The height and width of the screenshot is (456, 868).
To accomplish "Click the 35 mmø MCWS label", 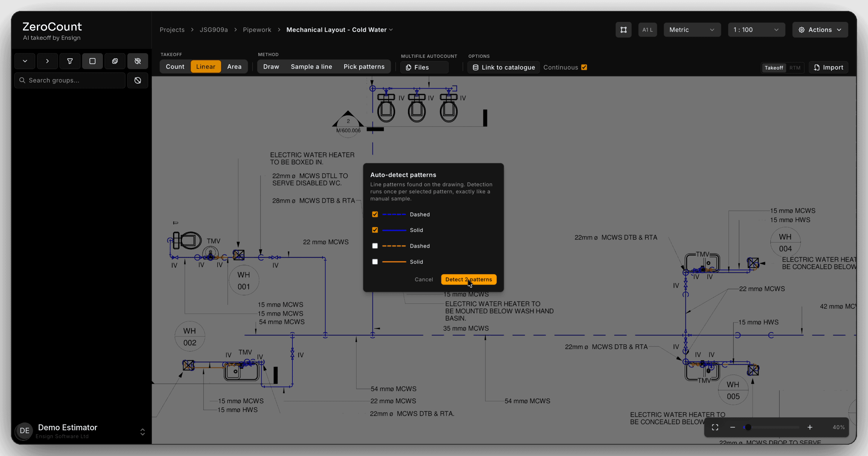I will point(466,328).
